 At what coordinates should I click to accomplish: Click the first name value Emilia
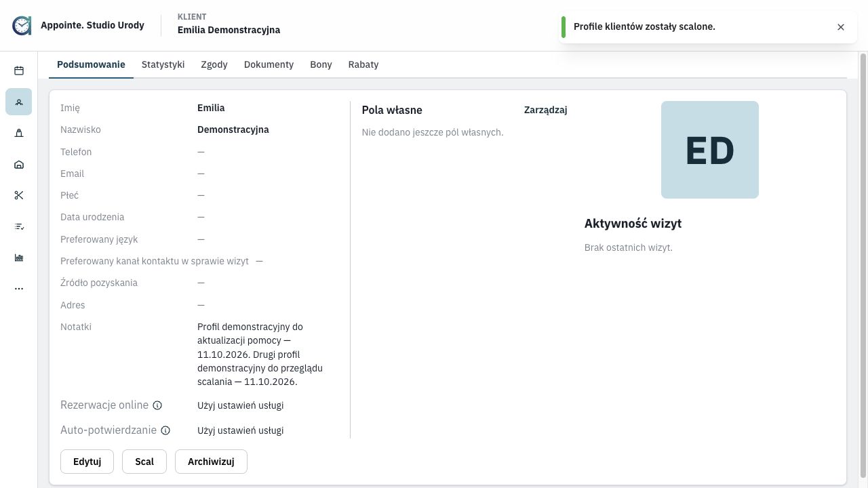pos(211,108)
